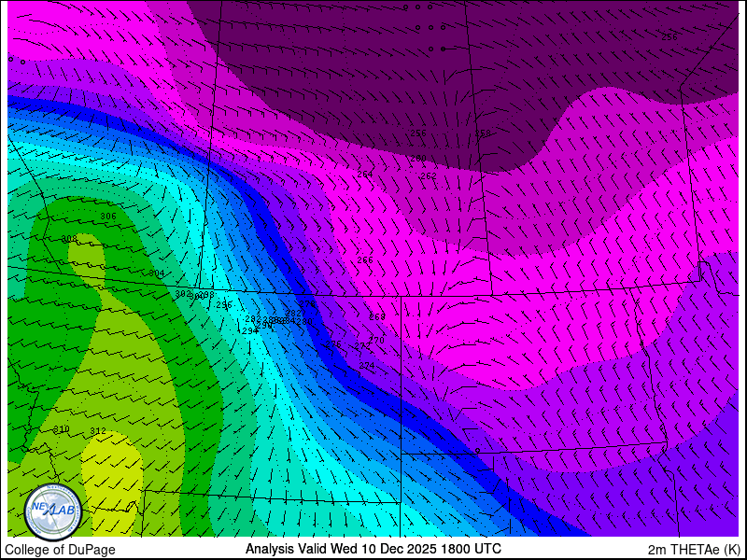Click the 258 contour label
The width and height of the screenshot is (747, 560).
(483, 133)
